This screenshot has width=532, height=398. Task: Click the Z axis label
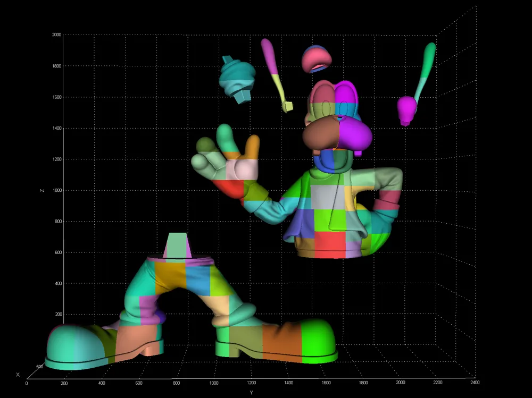[43, 191]
